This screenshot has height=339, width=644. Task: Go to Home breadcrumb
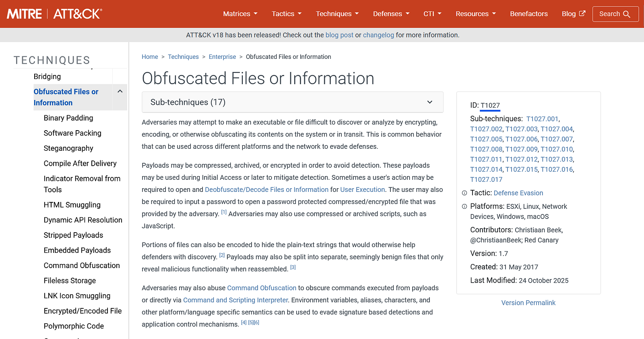pyautogui.click(x=150, y=57)
